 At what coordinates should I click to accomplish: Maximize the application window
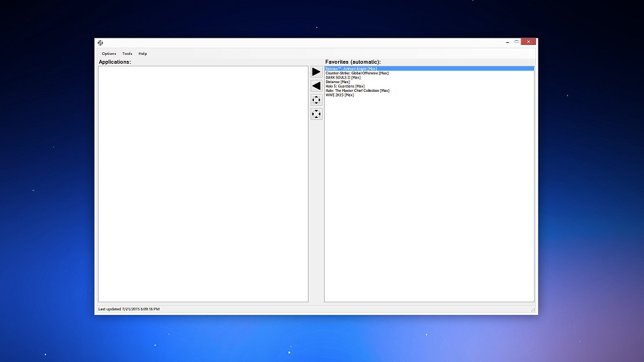[x=517, y=42]
